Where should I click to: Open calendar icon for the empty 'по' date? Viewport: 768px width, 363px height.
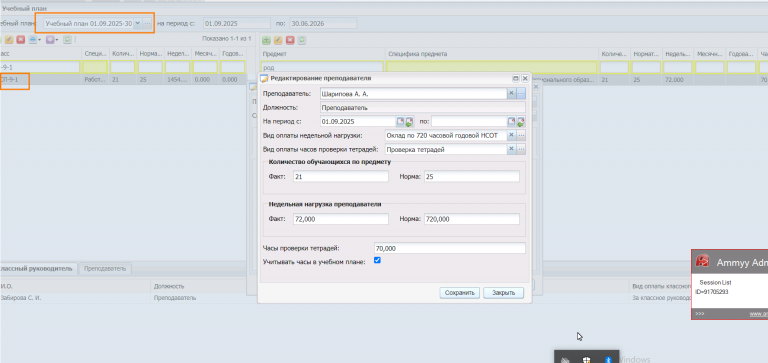point(511,121)
